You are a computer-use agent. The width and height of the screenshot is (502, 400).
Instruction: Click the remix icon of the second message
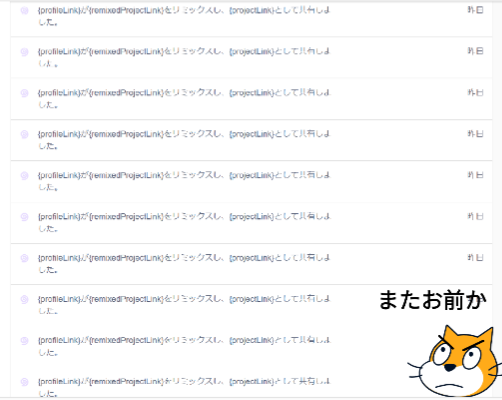point(24,52)
